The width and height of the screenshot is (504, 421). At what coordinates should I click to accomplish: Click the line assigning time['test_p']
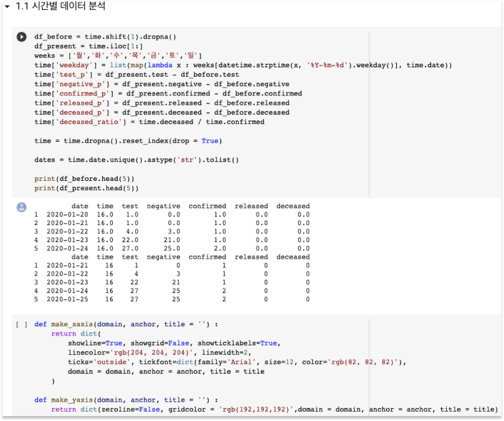pos(136,74)
